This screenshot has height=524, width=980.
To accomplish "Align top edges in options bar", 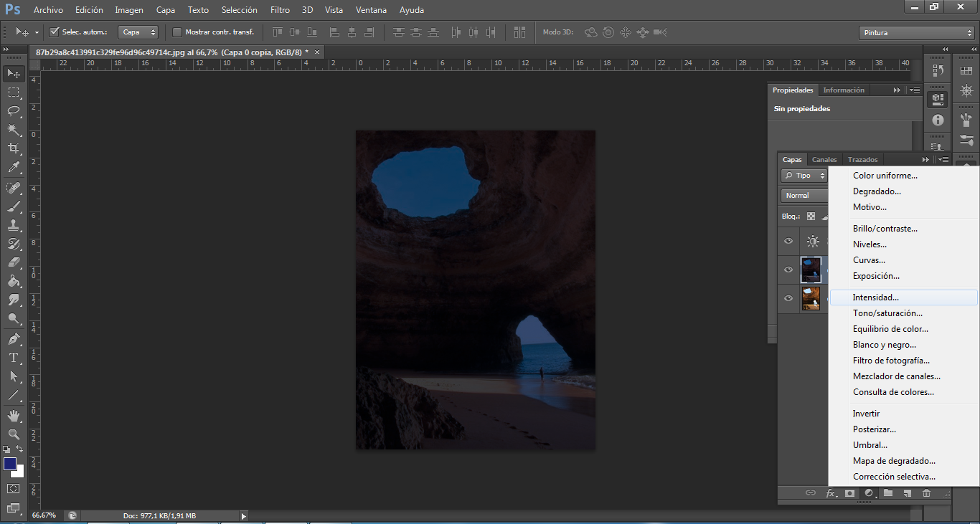I will coord(277,32).
